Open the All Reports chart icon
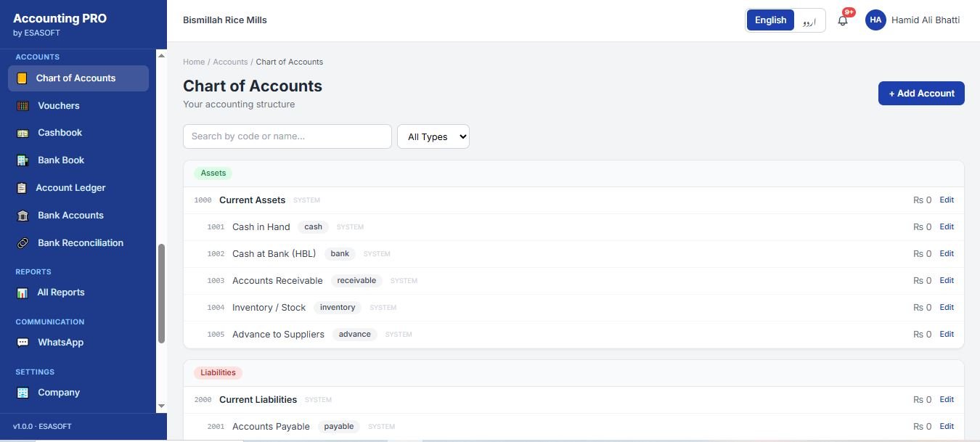 23,292
